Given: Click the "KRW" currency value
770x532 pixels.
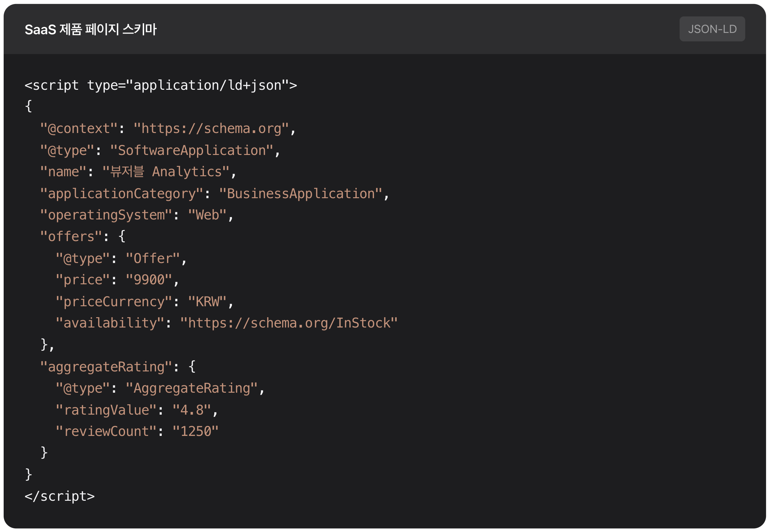Looking at the screenshot, I should [207, 302].
